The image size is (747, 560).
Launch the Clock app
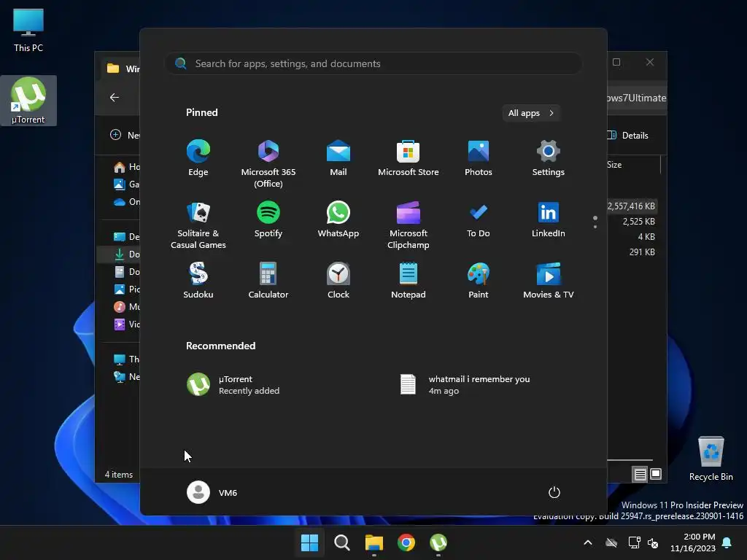(338, 281)
